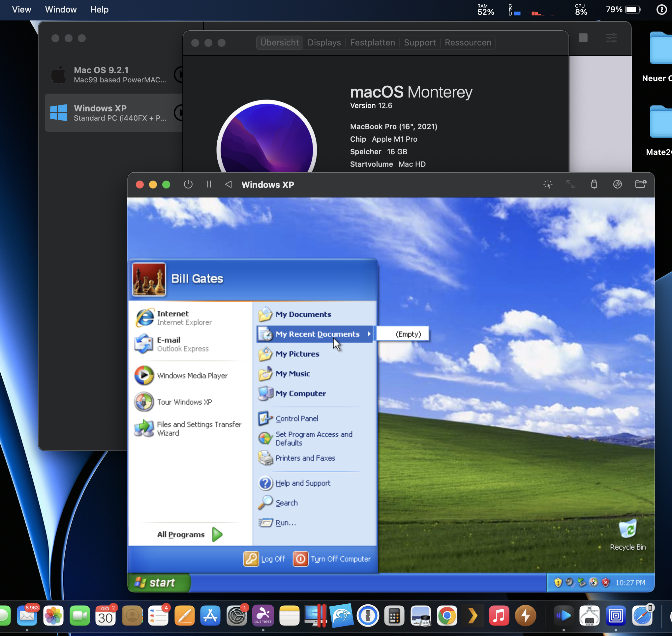
Task: Pause the Windows XP virtual machine
Action: 209,185
